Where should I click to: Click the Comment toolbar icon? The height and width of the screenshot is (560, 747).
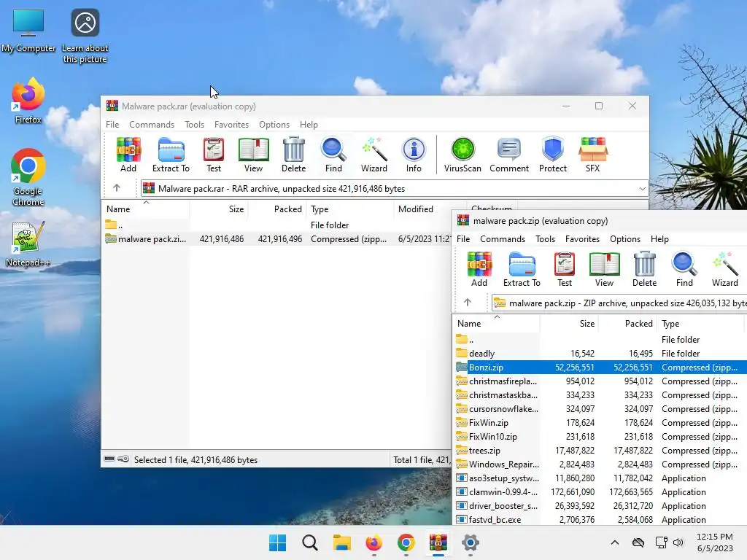click(x=509, y=155)
